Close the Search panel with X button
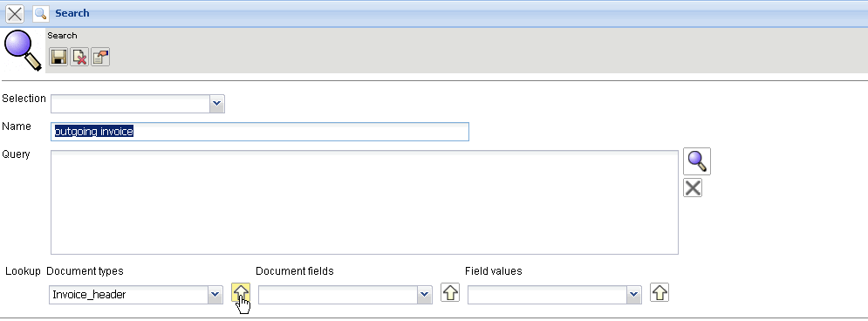The width and height of the screenshot is (868, 321). point(14,13)
